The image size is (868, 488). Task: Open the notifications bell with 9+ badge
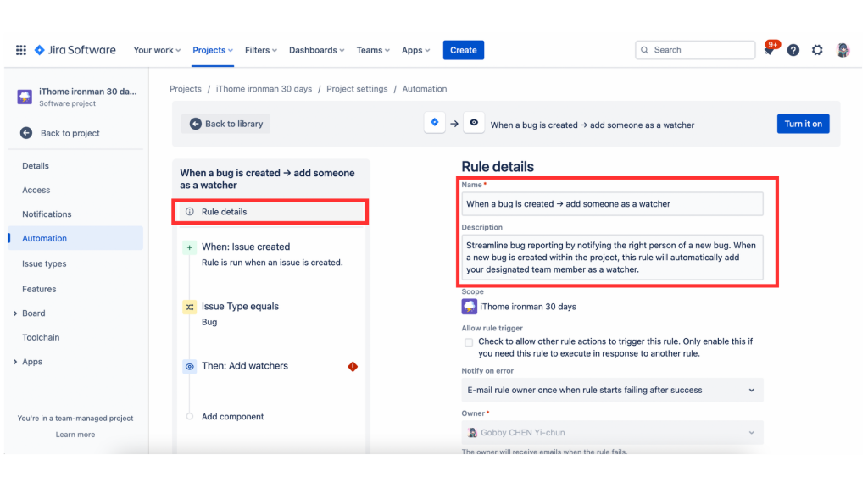(769, 50)
